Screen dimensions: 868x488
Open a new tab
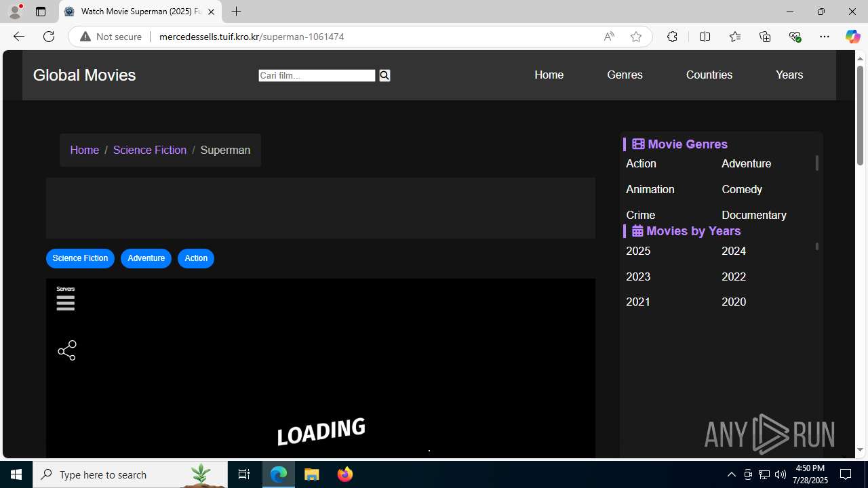pos(236,12)
